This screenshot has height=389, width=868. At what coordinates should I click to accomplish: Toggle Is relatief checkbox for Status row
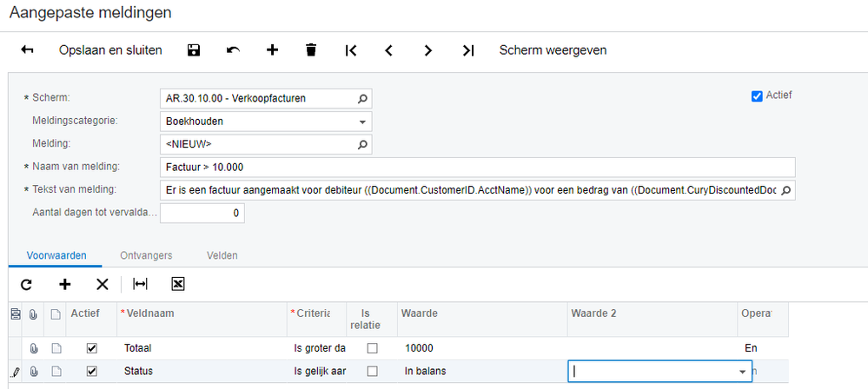pyautogui.click(x=373, y=372)
